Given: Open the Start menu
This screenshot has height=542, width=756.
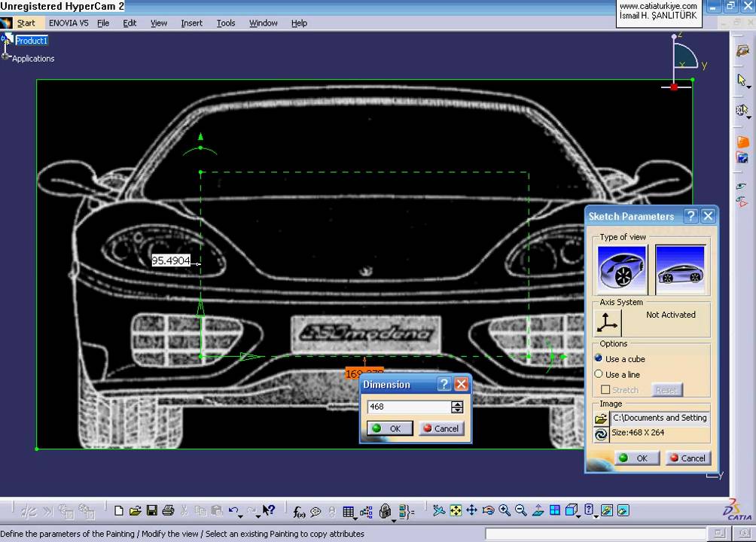Looking at the screenshot, I should (26, 23).
